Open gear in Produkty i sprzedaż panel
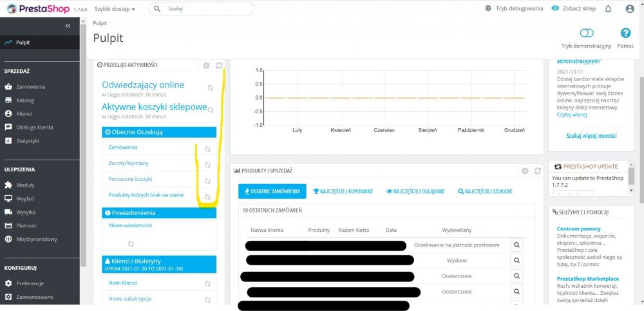644x311 pixels. coord(524,171)
